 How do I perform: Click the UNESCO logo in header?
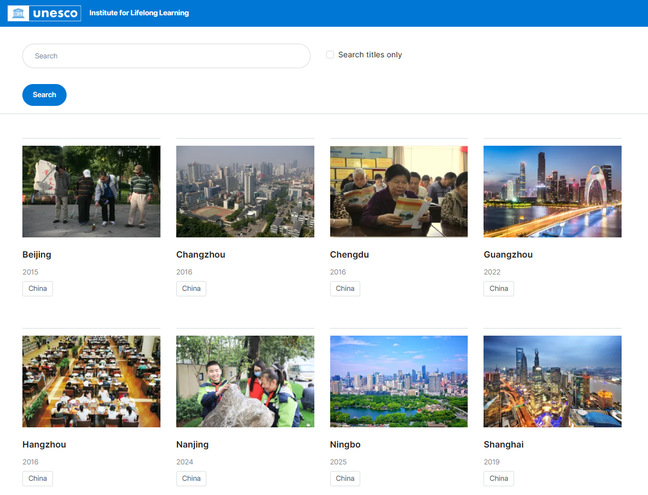point(44,13)
